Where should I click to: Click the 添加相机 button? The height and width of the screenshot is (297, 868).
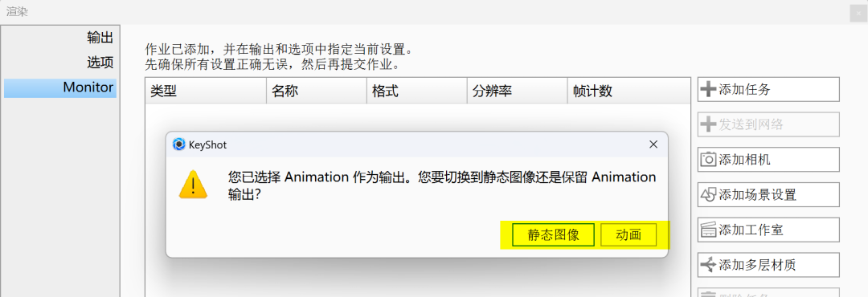click(768, 160)
